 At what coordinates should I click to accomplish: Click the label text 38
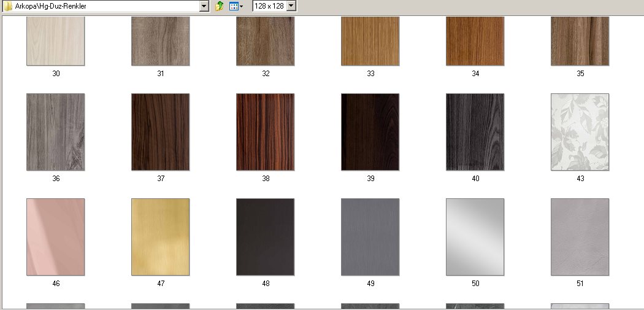click(x=266, y=179)
